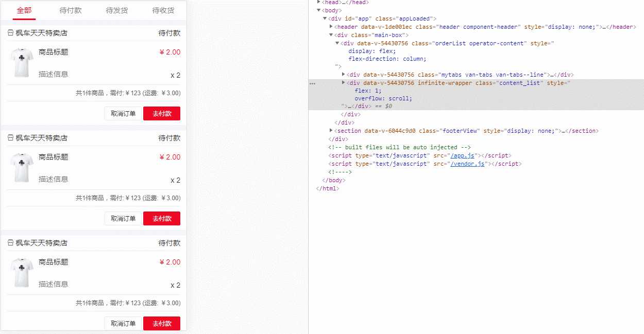Select the built files comment line
The image size is (644, 334).
[400, 147]
